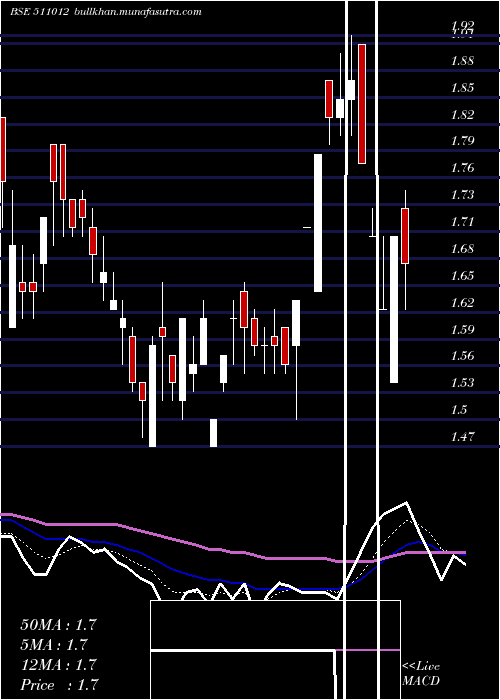Click the 1.73 price axis label
This screenshot has width=500, height=700.
click(462, 195)
